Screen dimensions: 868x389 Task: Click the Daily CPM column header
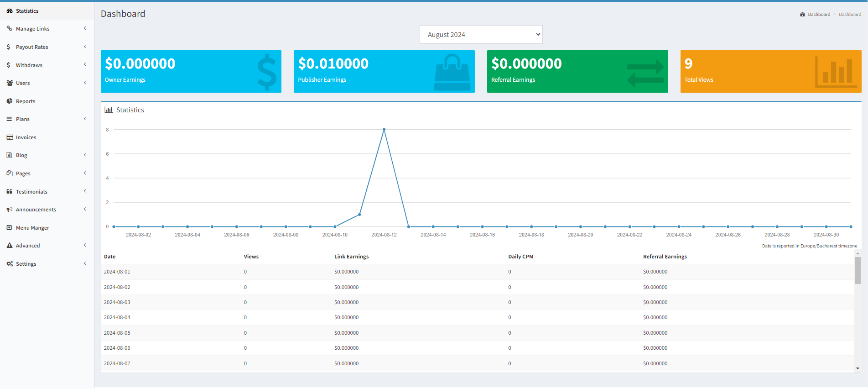(521, 257)
